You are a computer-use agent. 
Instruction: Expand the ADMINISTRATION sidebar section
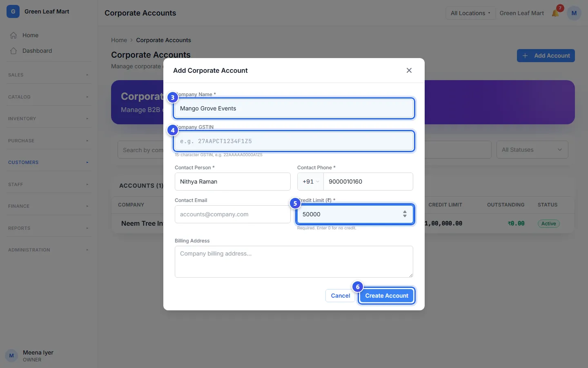[49, 250]
